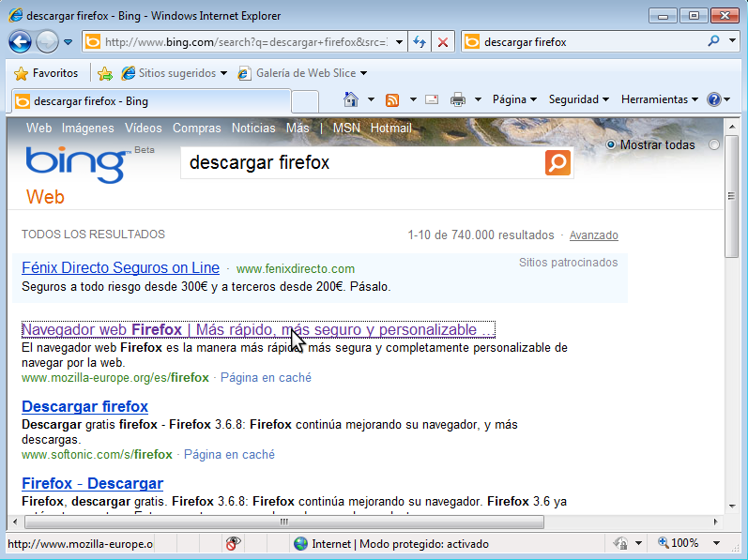Expand the Home button dropdown arrow
Screen dimensions: 748x560
click(371, 99)
